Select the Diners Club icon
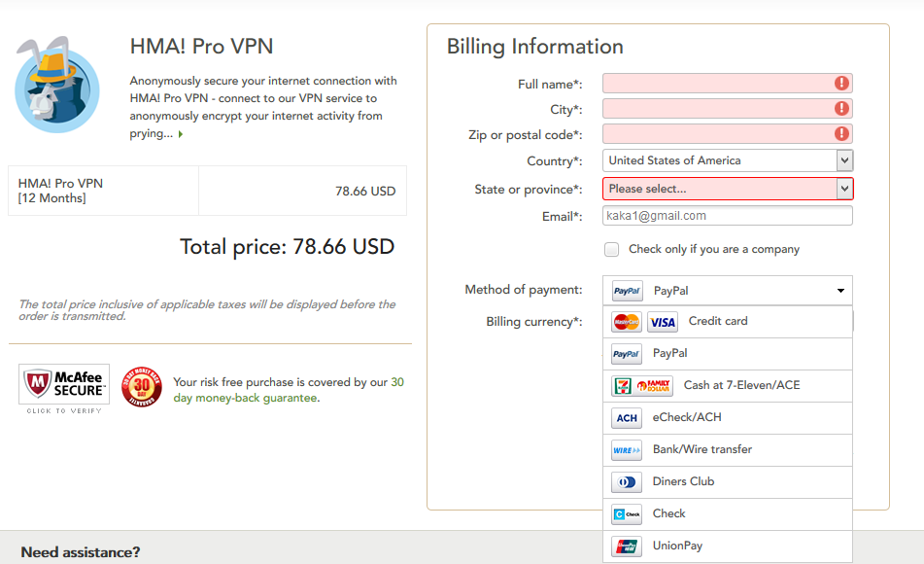The width and height of the screenshot is (924, 564). pyautogui.click(x=627, y=482)
